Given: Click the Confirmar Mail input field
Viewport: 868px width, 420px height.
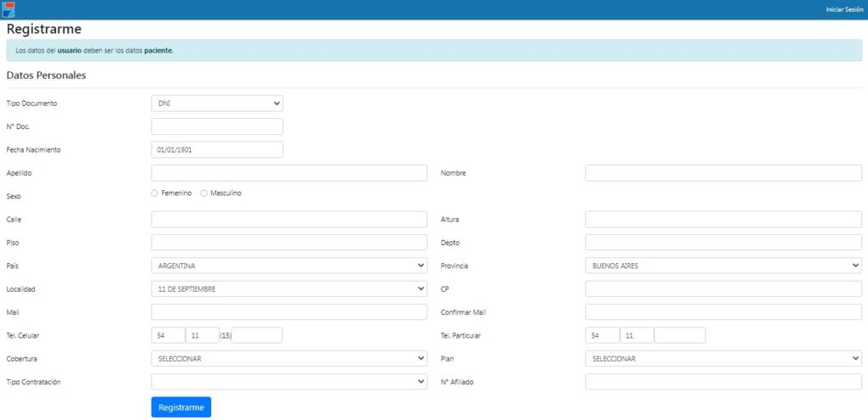Looking at the screenshot, I should pyautogui.click(x=723, y=312).
